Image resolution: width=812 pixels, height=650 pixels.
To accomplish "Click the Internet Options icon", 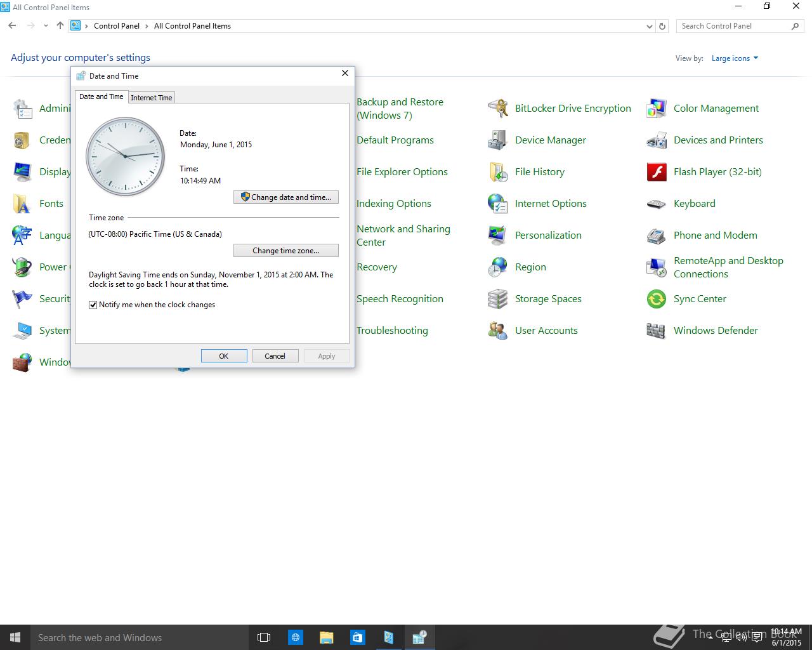I will 498,204.
